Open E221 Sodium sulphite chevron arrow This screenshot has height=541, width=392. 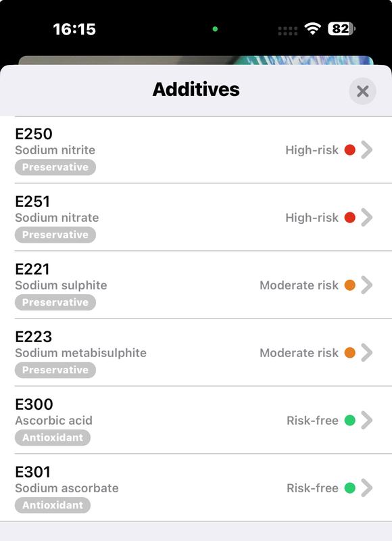[367, 285]
